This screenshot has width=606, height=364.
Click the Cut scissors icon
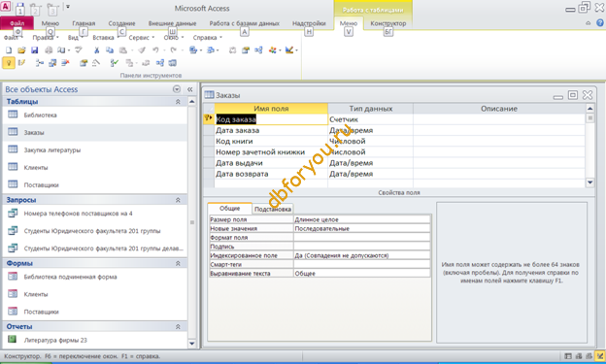coord(96,50)
